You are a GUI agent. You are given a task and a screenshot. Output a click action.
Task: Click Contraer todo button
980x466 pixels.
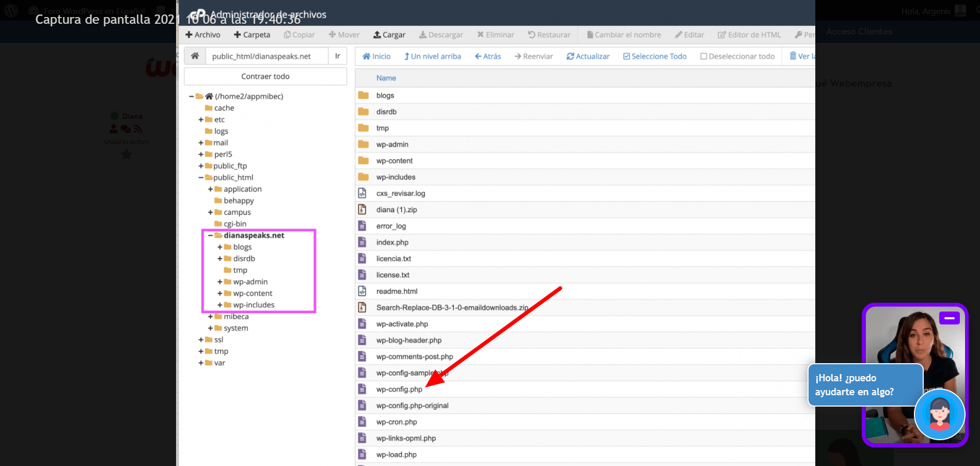point(265,76)
